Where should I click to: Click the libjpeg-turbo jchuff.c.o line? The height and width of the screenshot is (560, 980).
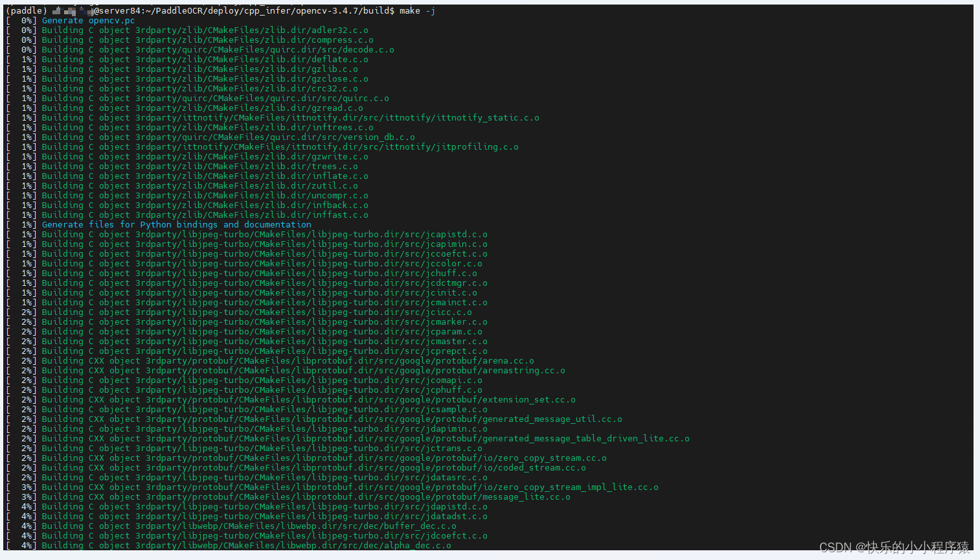[x=242, y=273]
